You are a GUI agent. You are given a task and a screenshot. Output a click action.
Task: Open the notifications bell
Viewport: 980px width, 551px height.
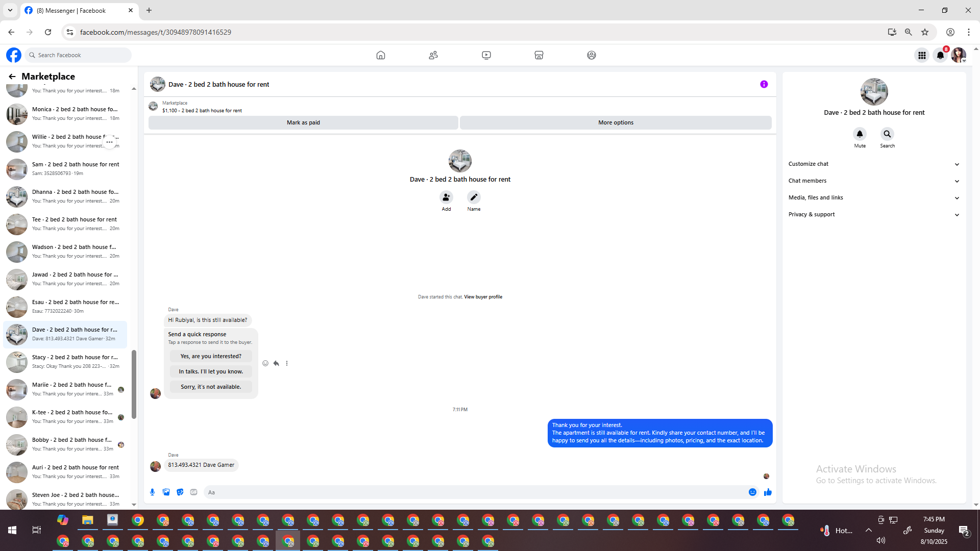click(x=940, y=55)
